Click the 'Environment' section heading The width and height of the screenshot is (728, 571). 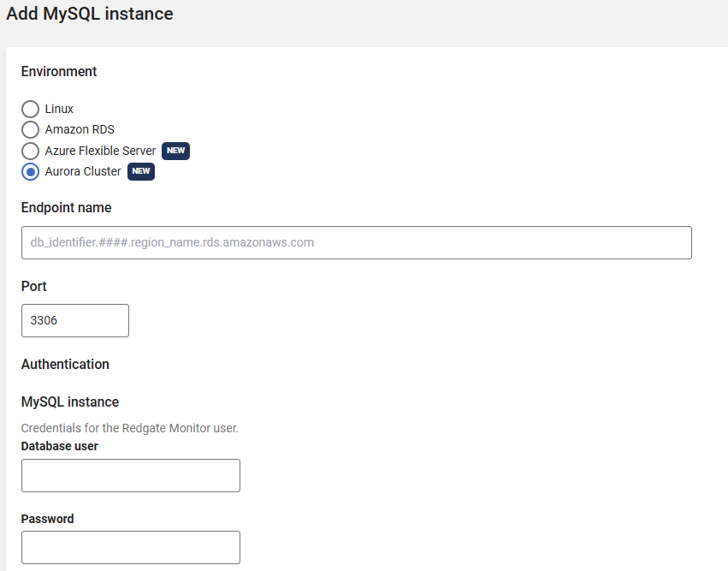59,71
